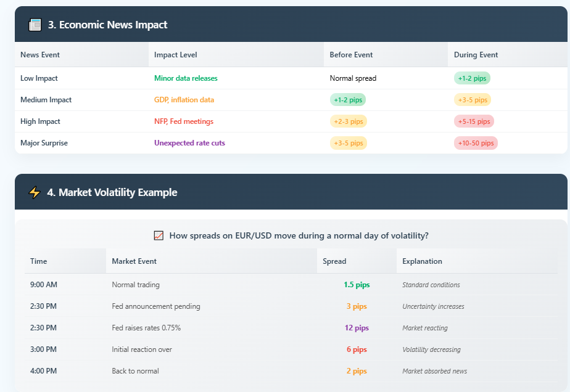The height and width of the screenshot is (392, 570).
Task: Select the red 'NFP, Fed meetings' text
Action: (183, 121)
